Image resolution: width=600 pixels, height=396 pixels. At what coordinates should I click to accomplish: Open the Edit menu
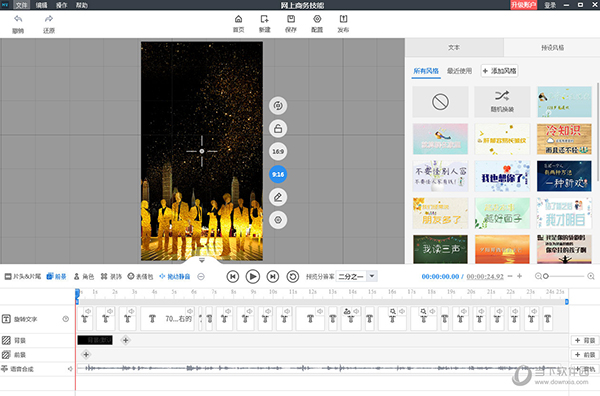41,5
